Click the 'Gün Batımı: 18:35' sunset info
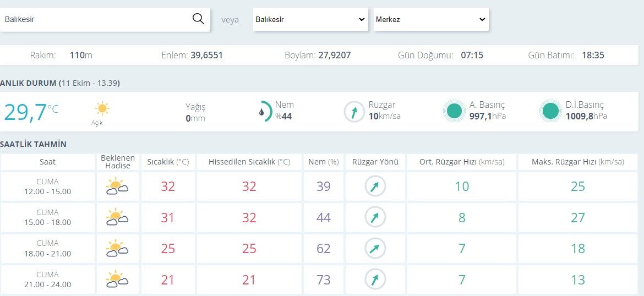Viewport: 644px width, 296px height. point(566,55)
